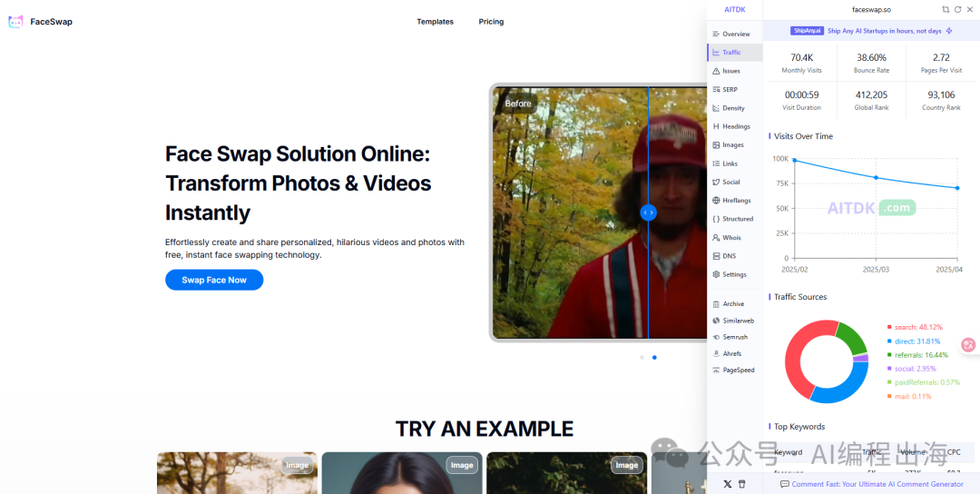Click the pink translate floating icon
Screen dimensions: 980x494
pos(968,345)
